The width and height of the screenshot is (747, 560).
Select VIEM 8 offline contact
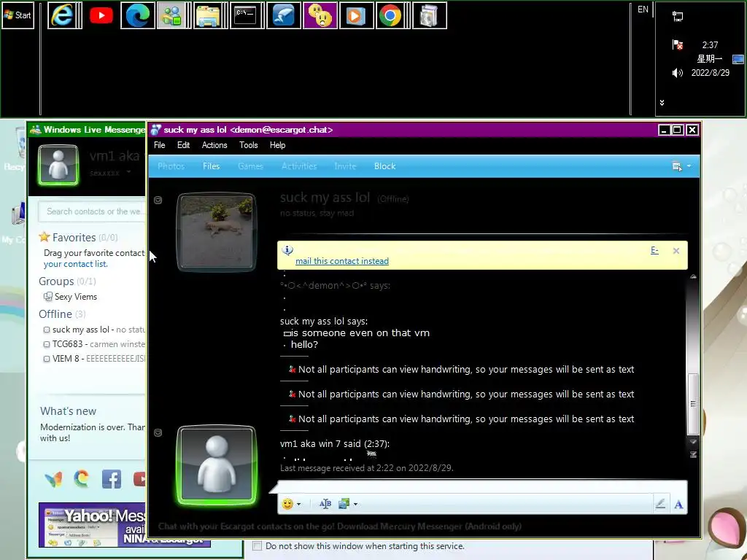click(x=94, y=359)
